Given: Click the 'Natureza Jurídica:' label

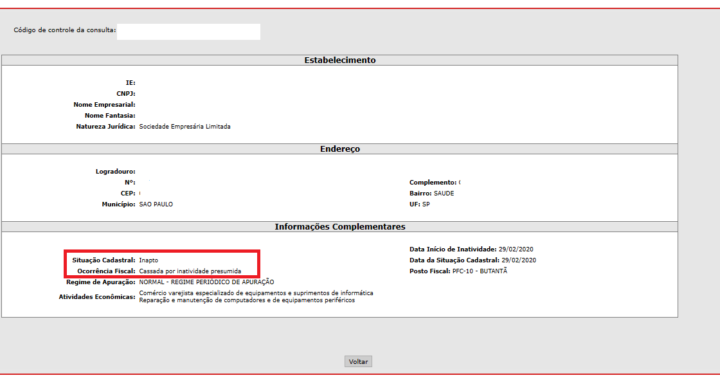Looking at the screenshot, I should (x=106, y=127).
